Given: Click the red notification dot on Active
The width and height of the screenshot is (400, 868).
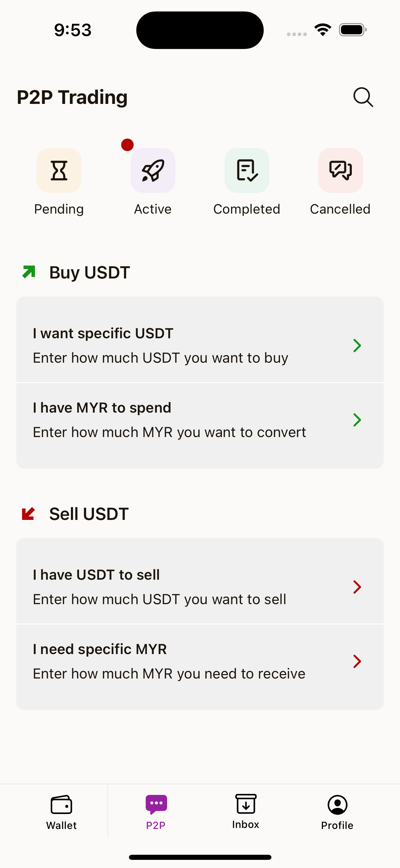Looking at the screenshot, I should pos(127,145).
